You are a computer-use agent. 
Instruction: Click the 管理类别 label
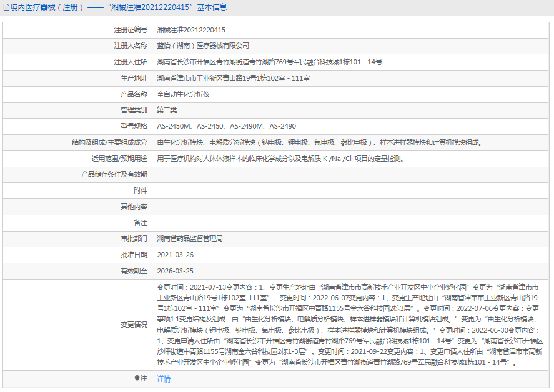coord(134,110)
